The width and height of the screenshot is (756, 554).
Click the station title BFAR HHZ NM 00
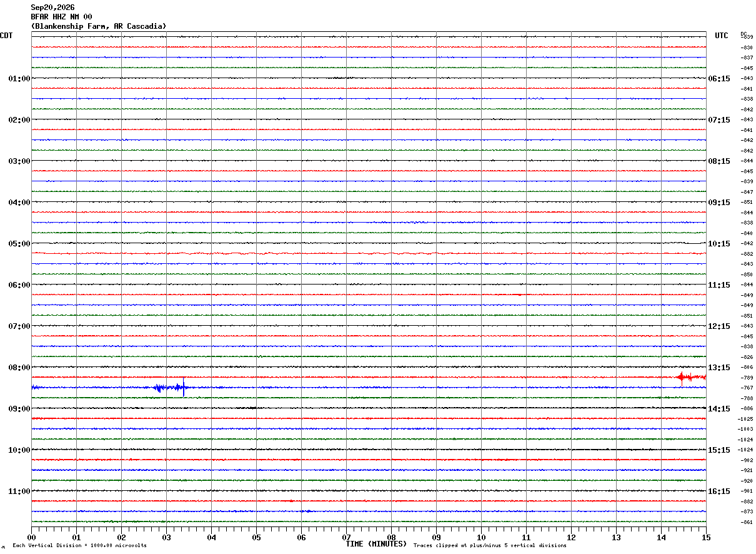pos(61,17)
